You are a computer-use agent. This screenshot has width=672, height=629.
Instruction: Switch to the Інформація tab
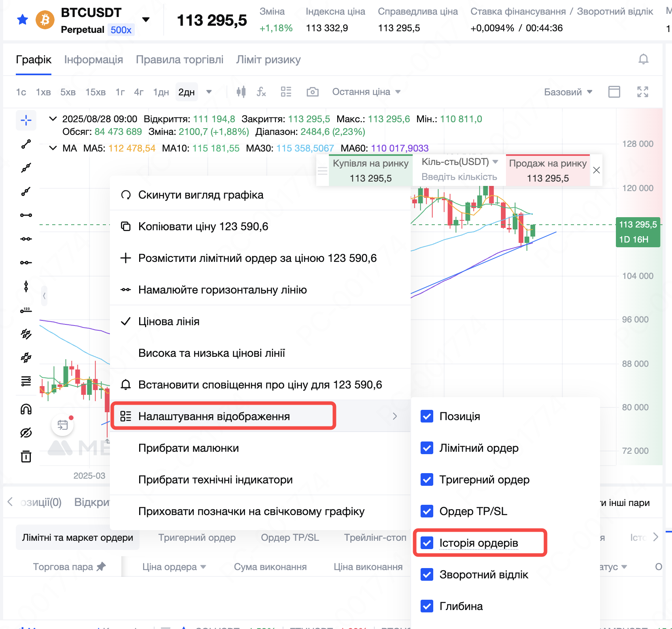tap(93, 60)
